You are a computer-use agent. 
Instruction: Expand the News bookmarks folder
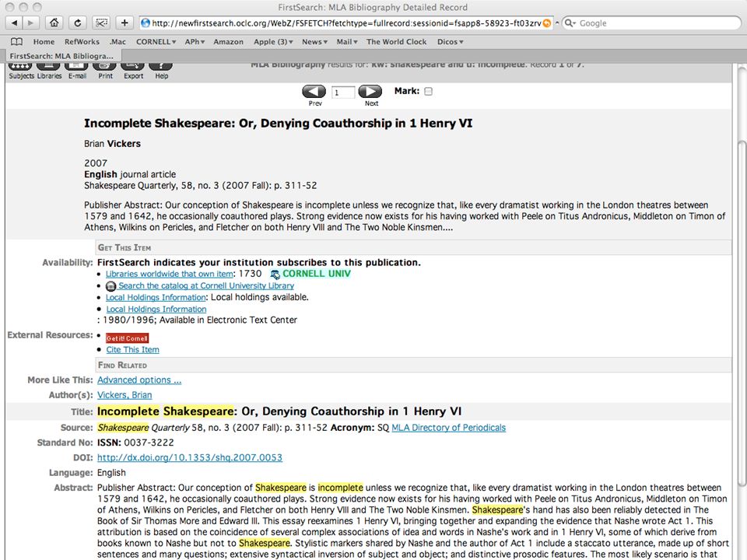[314, 42]
